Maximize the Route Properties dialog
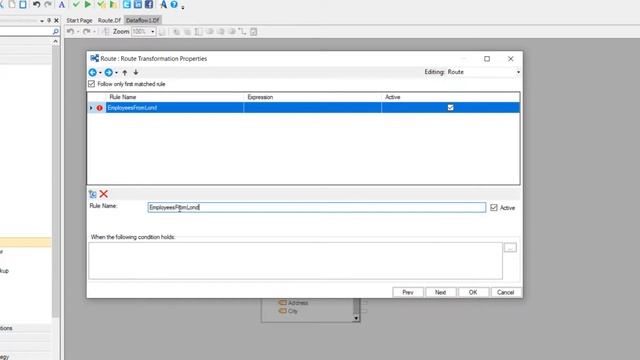The width and height of the screenshot is (640, 360). point(487,59)
